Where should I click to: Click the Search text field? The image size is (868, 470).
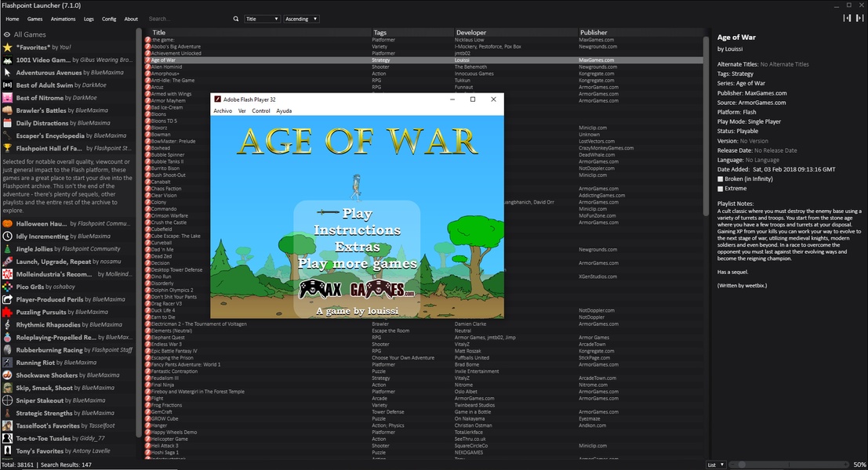(188, 19)
